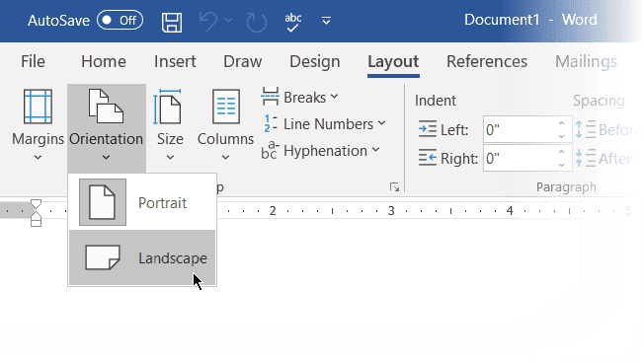This screenshot has width=644, height=363.
Task: Click the Hyphenation icon
Action: [x=270, y=150]
